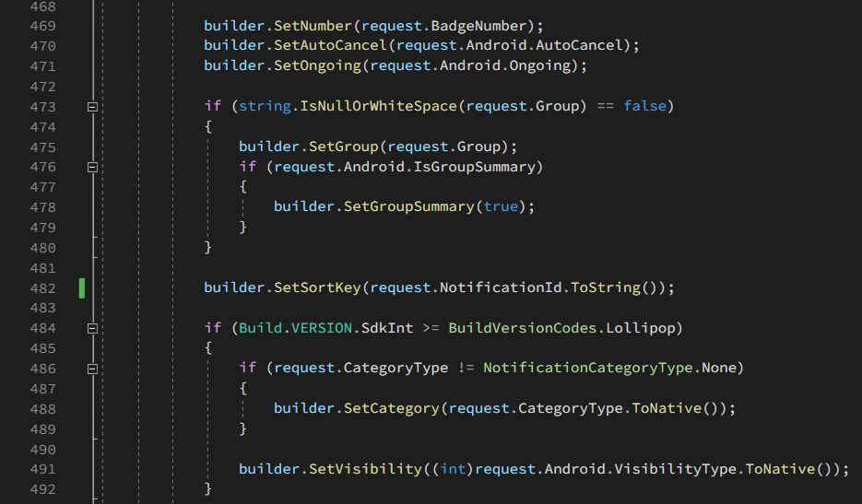Click on SetOngoing method name
This screenshot has height=504, width=862.
coord(317,65)
